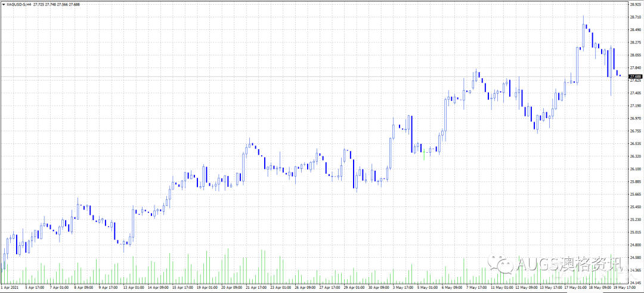The width and height of the screenshot is (644, 293).
Task: Click the 1 Apr 2021 time label
Action: tap(10, 288)
